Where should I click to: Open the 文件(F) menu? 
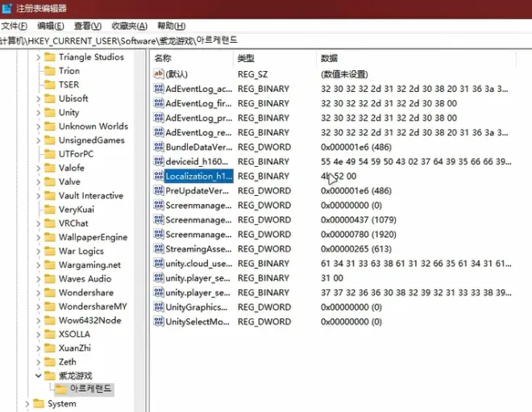tap(14, 26)
